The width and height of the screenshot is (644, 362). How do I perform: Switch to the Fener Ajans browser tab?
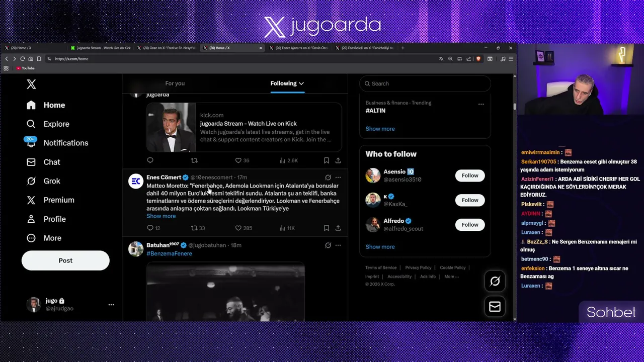[x=299, y=48]
